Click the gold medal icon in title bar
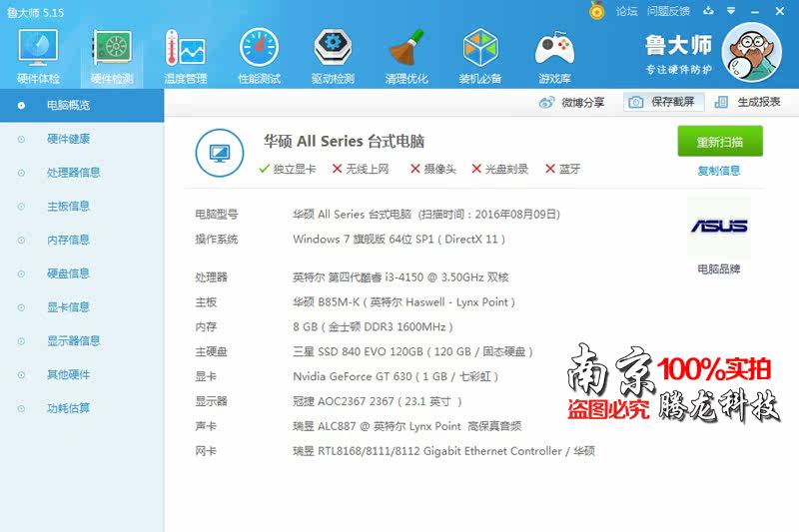 pyautogui.click(x=596, y=11)
